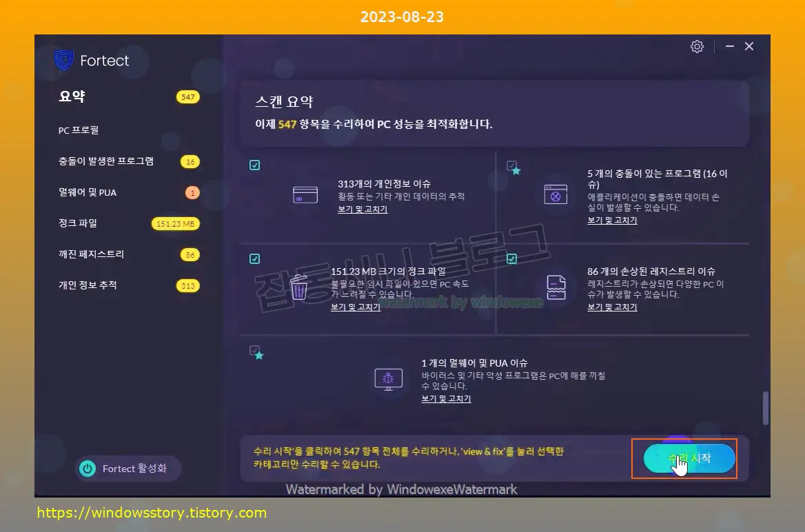Click the 스캔 요약 heading
This screenshot has width=805, height=532.
coord(284,102)
